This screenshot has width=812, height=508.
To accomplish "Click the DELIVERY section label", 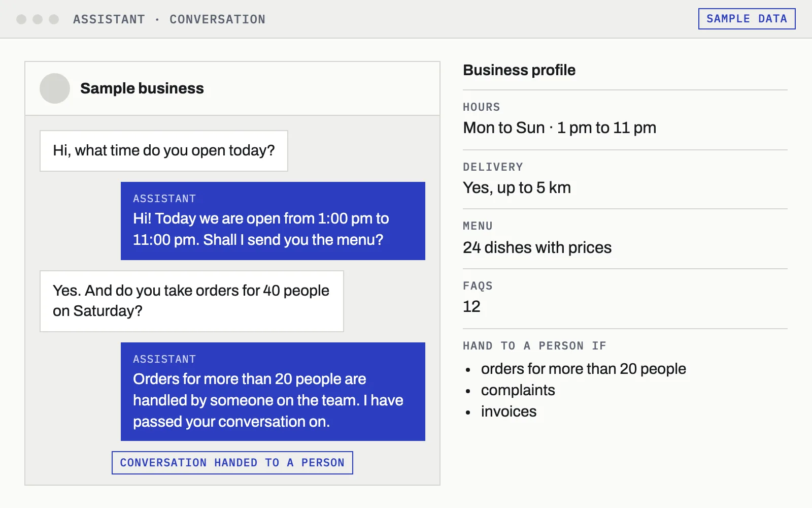I will coord(493,167).
